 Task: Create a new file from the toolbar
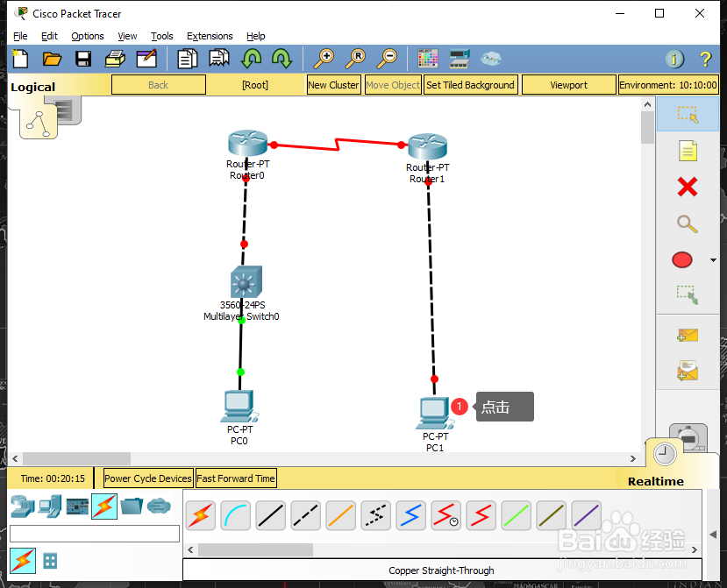point(20,59)
